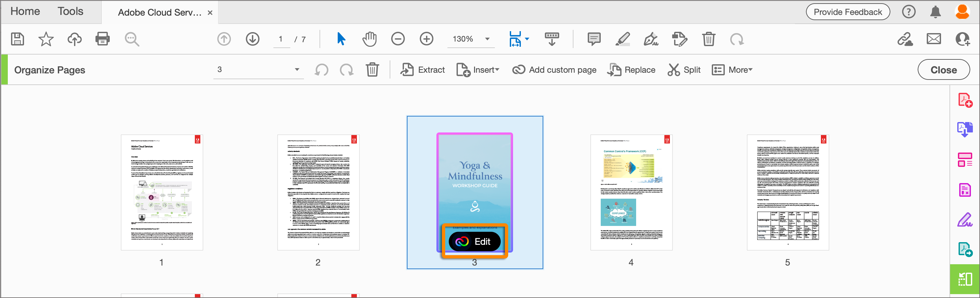Click Split document button
Image resolution: width=980 pixels, height=298 pixels.
684,70
